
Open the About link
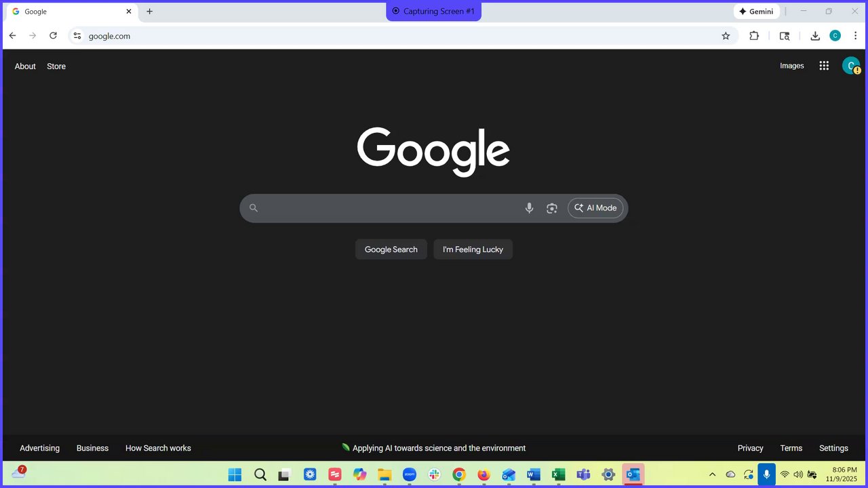pyautogui.click(x=25, y=66)
